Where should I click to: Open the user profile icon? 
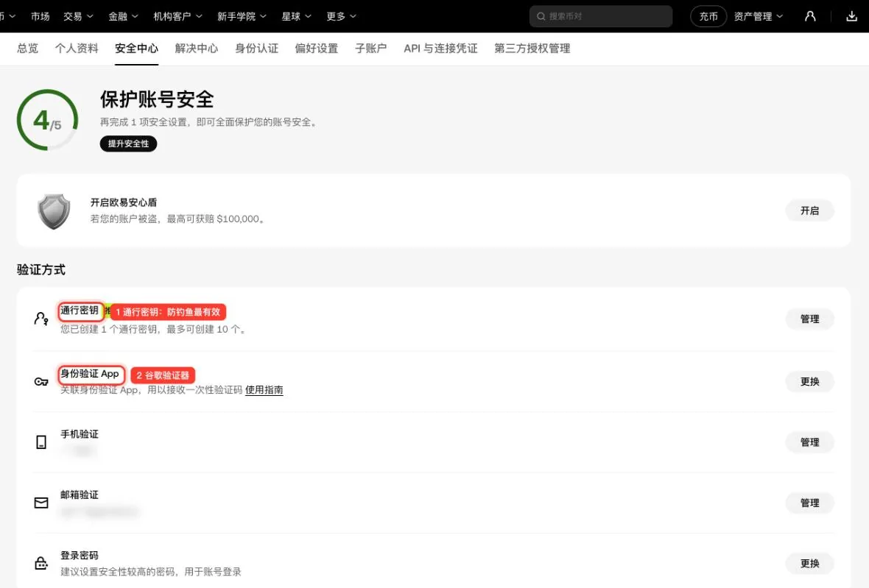pyautogui.click(x=809, y=16)
